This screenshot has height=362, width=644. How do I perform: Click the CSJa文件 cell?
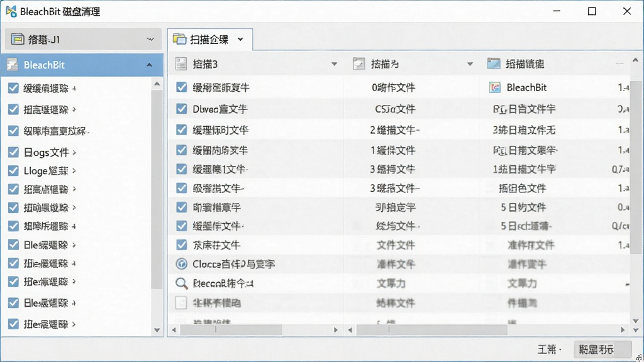[x=395, y=109]
